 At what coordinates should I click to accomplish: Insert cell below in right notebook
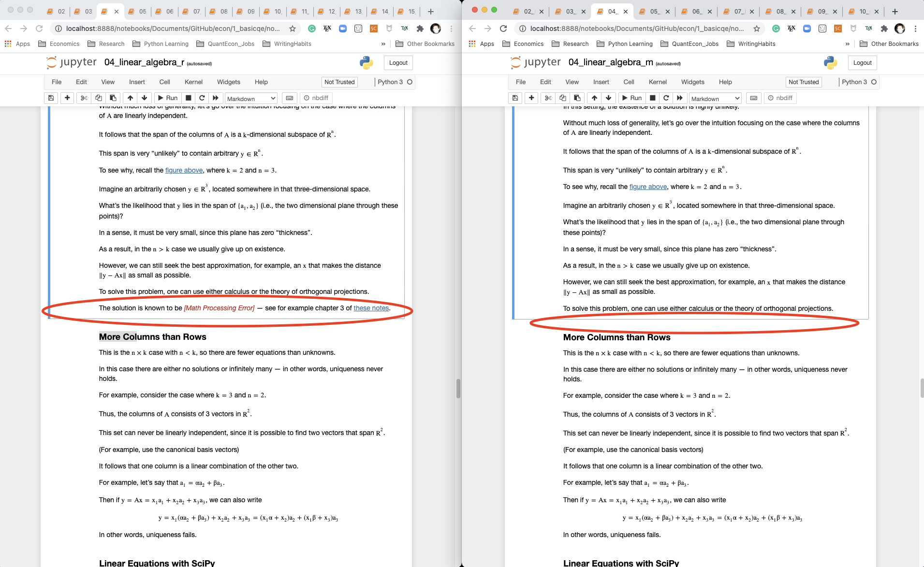point(531,98)
